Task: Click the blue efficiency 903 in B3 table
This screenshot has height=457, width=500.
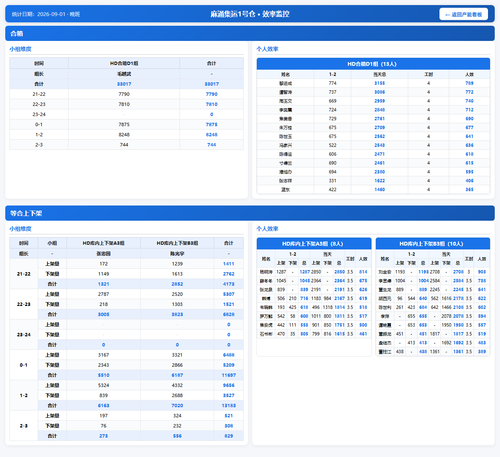Action: click(482, 272)
